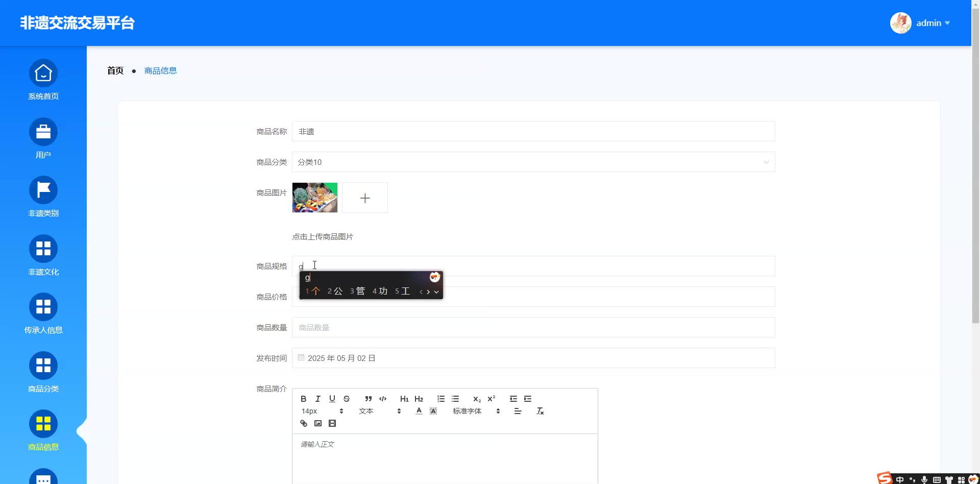Open 系统首页 in the sidebar
This screenshot has width=980, height=484.
(43, 80)
